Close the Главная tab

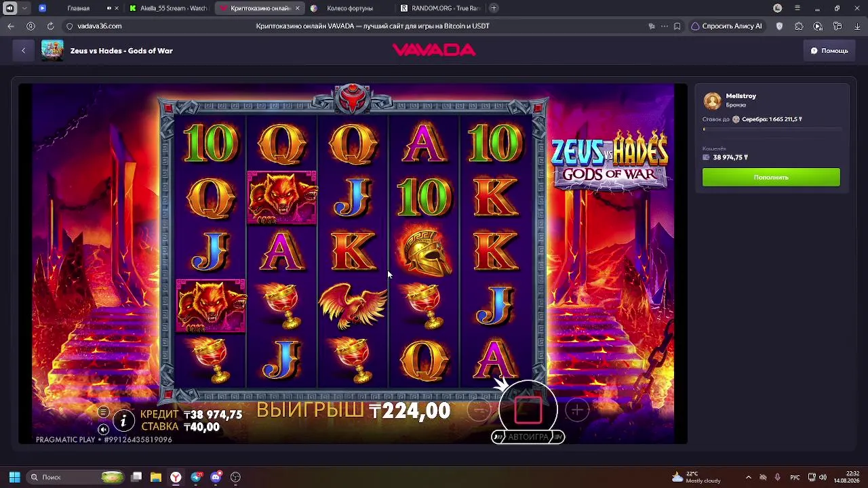click(x=117, y=8)
